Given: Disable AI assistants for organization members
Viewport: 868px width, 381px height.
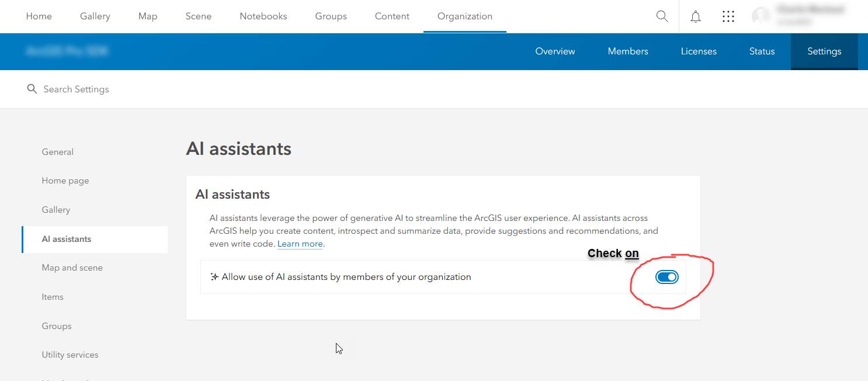Looking at the screenshot, I should pos(666,276).
